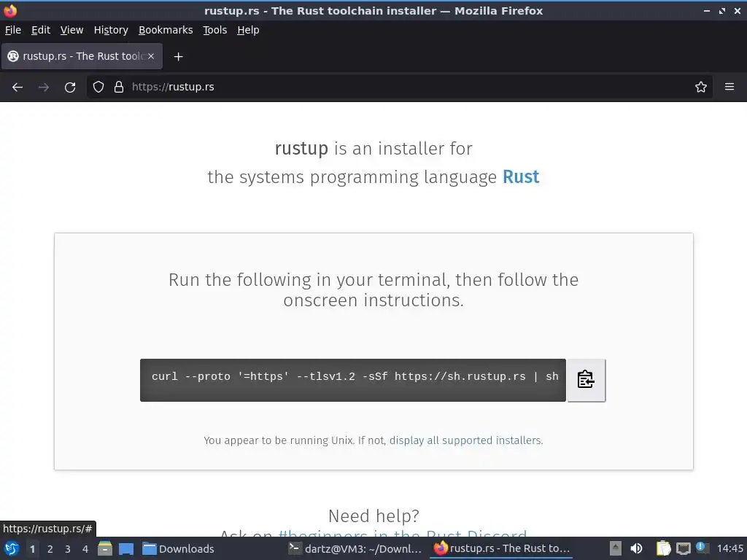
Task: Open the Bookmarks menu
Action: point(166,30)
